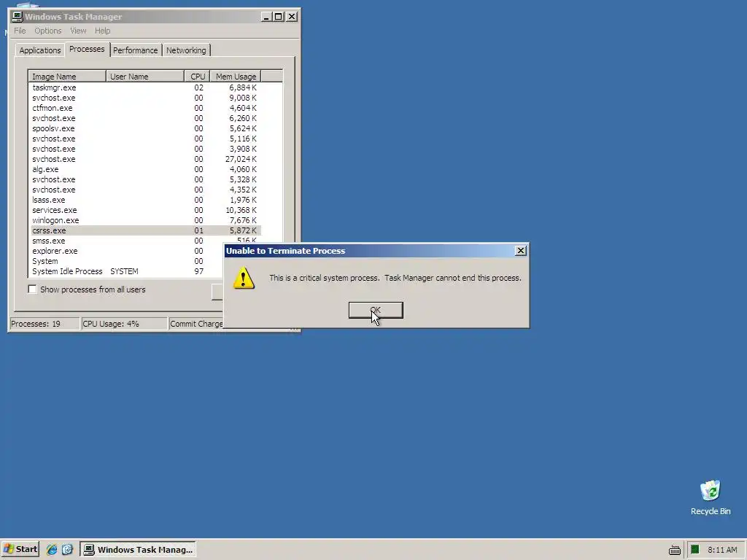The width and height of the screenshot is (747, 560).
Task: Click the second Quick Launch icon beside Internet Explorer
Action: pos(67,550)
